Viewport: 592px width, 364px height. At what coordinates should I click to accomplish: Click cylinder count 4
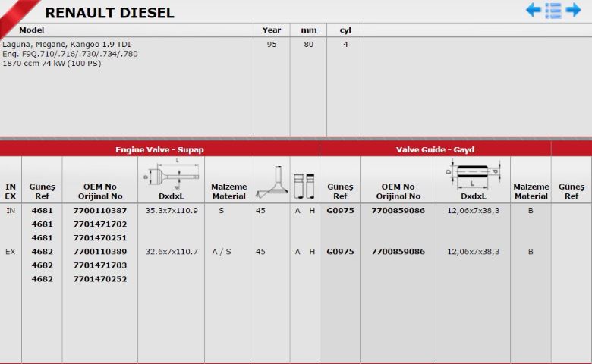pyautogui.click(x=345, y=44)
